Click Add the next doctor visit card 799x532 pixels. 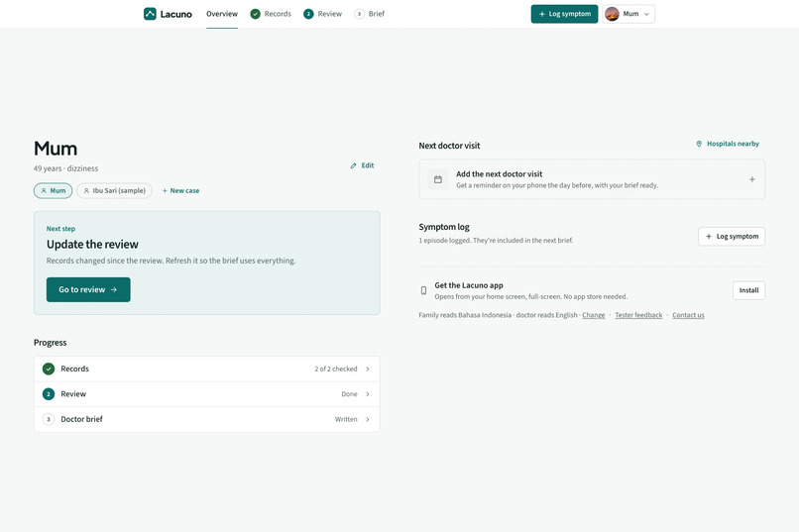click(x=592, y=179)
